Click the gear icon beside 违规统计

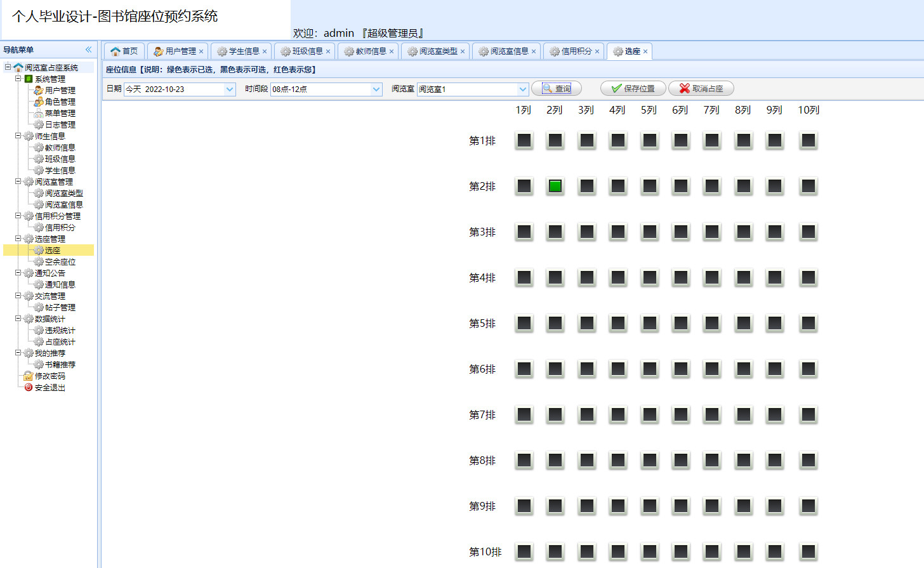[x=39, y=330]
